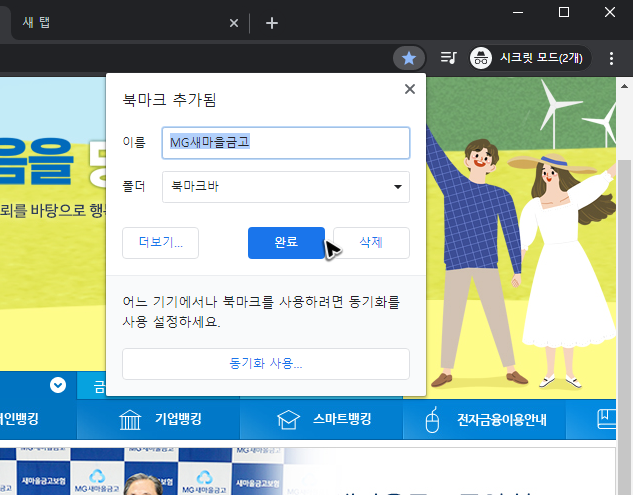The width and height of the screenshot is (633, 495).
Task: Click the 더보기... button
Action: (x=161, y=243)
